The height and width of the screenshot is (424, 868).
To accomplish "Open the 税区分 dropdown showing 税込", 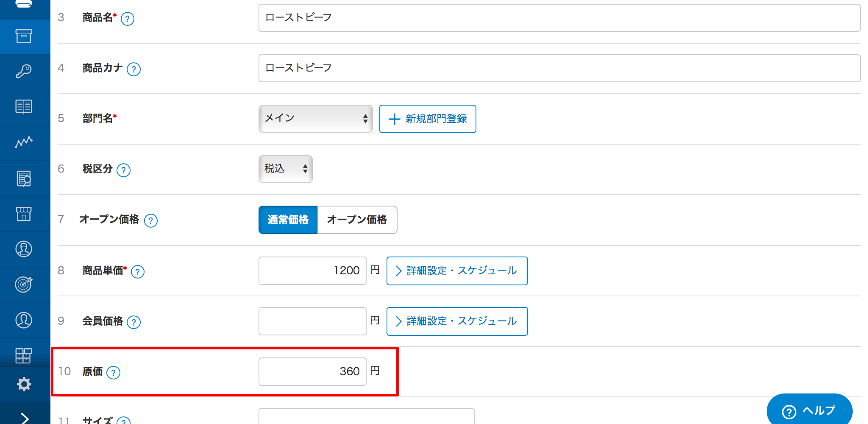I will (285, 169).
